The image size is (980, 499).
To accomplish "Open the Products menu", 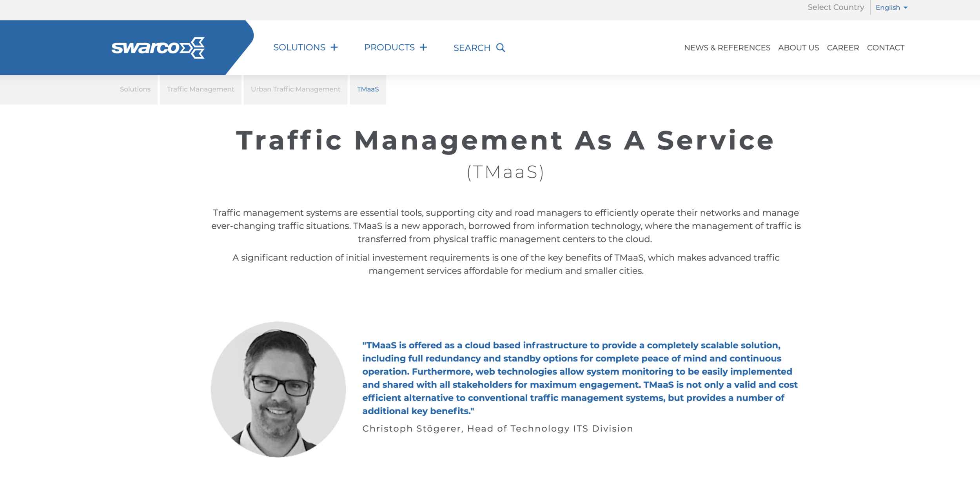I will tap(389, 47).
